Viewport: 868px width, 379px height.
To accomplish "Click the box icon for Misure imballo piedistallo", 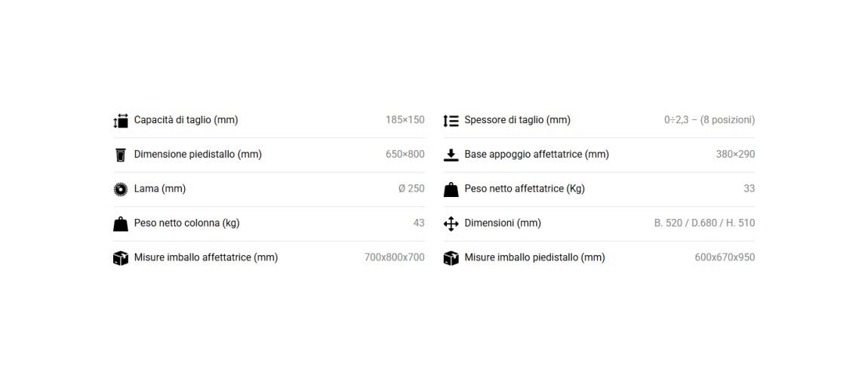I will [x=451, y=258].
